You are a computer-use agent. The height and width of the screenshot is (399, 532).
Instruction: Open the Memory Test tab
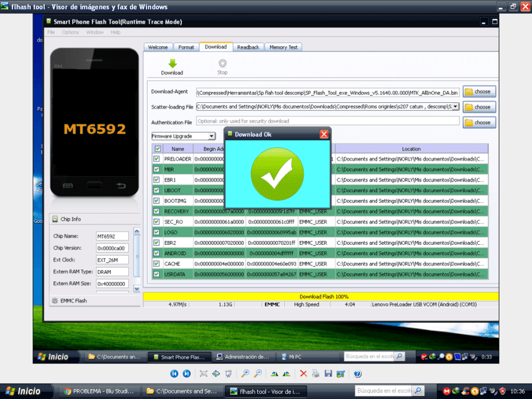tap(283, 47)
